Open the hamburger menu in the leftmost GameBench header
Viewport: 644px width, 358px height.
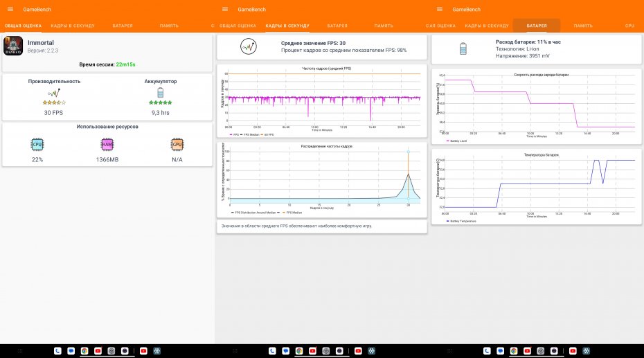[10, 9]
